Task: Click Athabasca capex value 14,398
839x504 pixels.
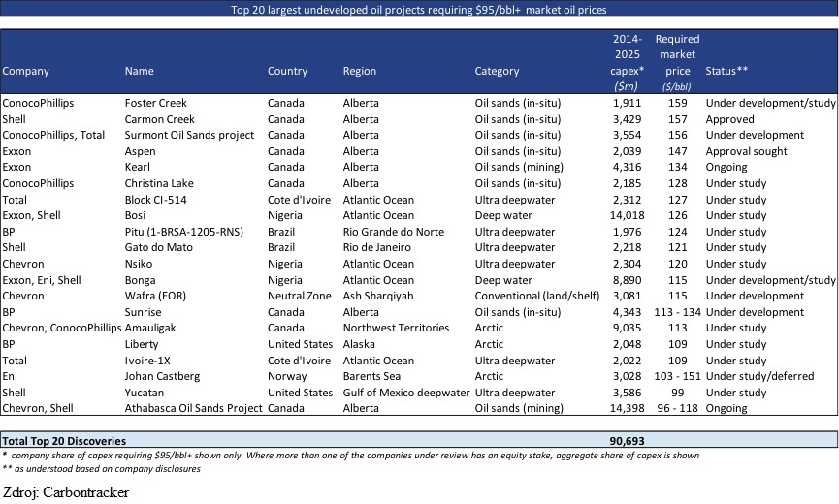Action: [628, 408]
